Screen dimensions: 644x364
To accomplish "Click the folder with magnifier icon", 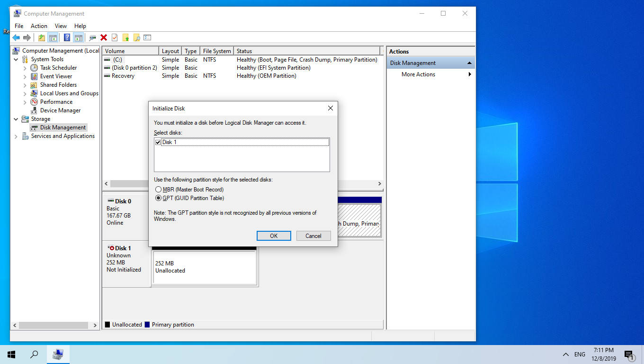I will pos(136,37).
